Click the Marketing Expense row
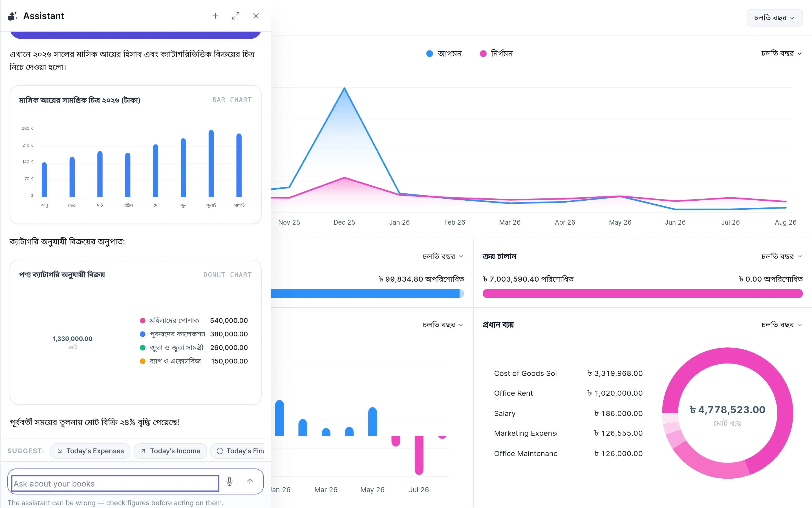This screenshot has width=812, height=508. tap(568, 433)
